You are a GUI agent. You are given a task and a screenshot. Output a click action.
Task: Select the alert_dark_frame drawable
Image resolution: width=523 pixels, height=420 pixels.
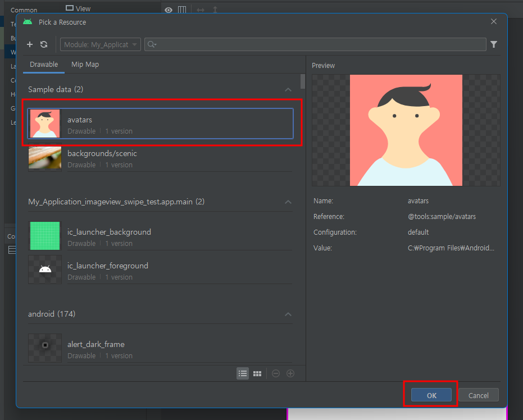(161, 348)
